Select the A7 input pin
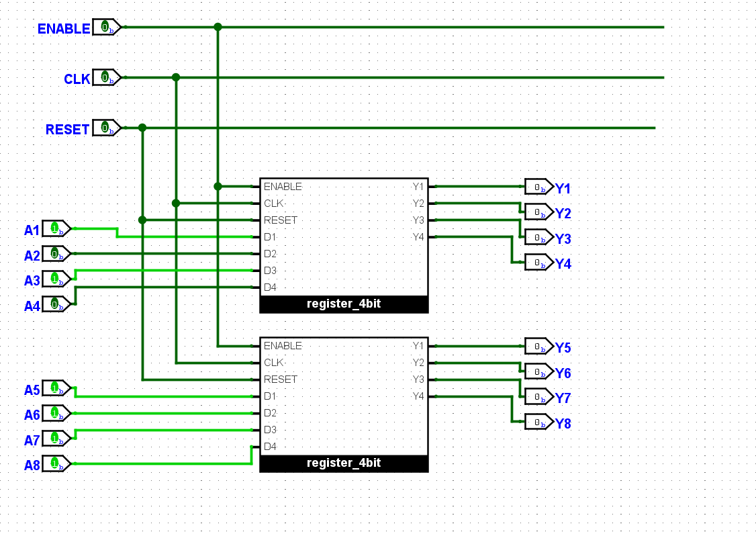The image size is (756, 536). pyautogui.click(x=55, y=439)
